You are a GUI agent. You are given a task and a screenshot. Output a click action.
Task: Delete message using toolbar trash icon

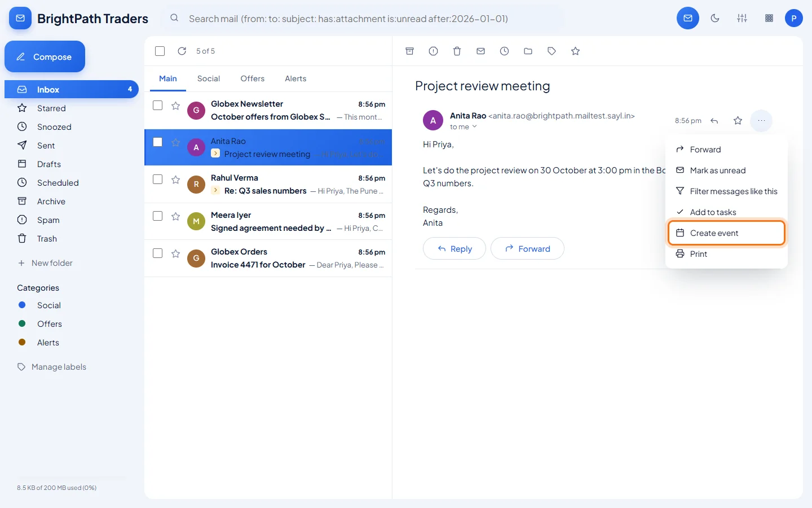[457, 51]
